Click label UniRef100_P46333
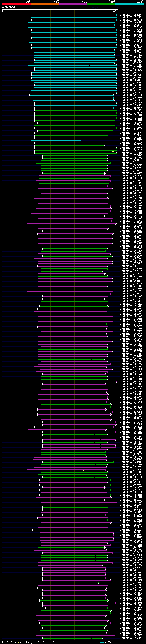The image size is (146, 644). (x=131, y=625)
